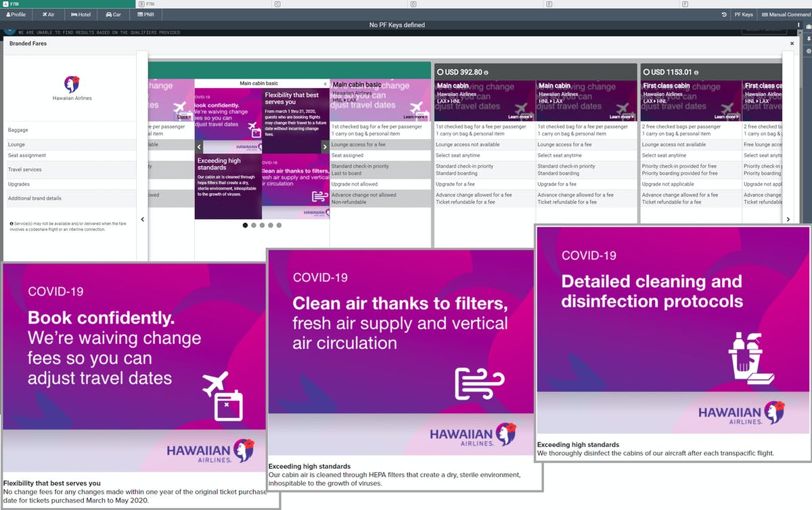Click the 'Detailed cleaning and disinfection protocols' banner
The image size is (812, 510).
click(x=673, y=330)
